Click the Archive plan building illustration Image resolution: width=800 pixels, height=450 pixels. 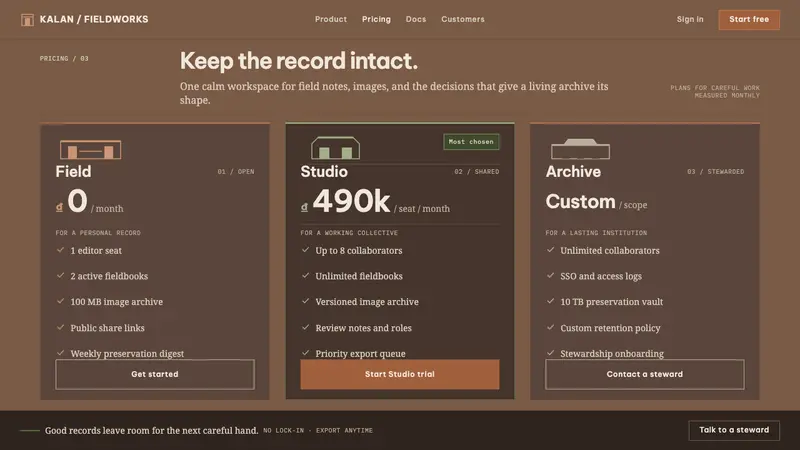point(580,148)
